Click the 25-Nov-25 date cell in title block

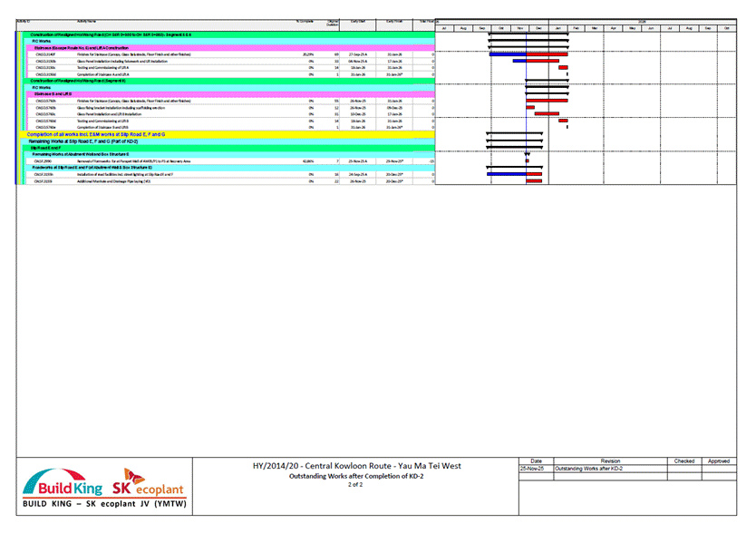point(534,469)
